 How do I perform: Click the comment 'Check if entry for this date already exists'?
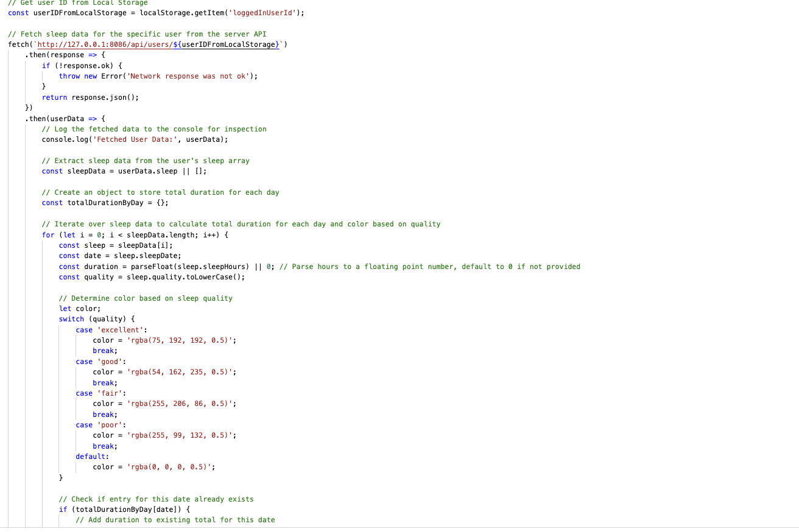coord(157,499)
